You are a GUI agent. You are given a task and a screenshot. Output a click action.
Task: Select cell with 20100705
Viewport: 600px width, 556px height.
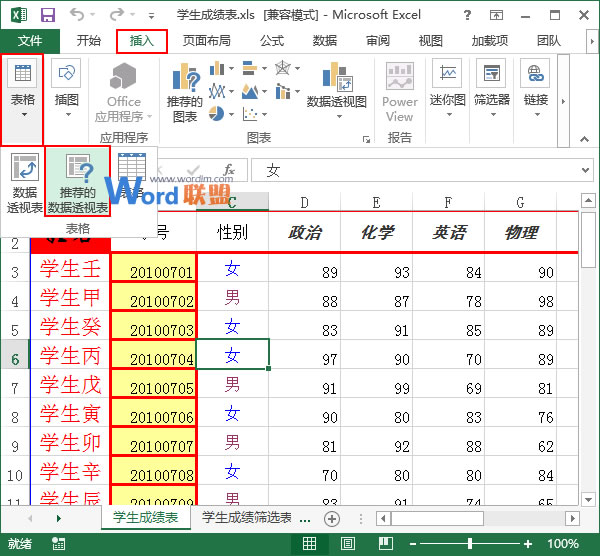coord(154,384)
